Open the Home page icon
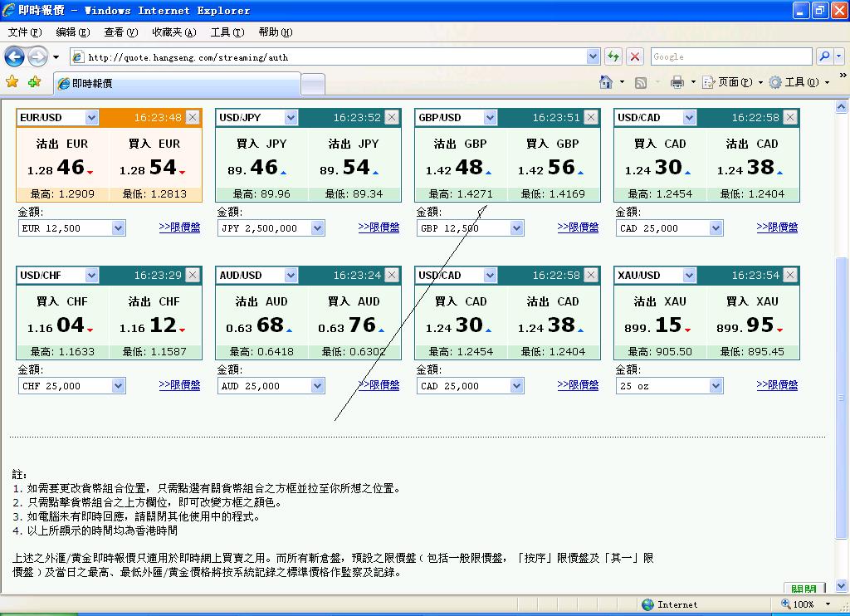 pyautogui.click(x=605, y=82)
